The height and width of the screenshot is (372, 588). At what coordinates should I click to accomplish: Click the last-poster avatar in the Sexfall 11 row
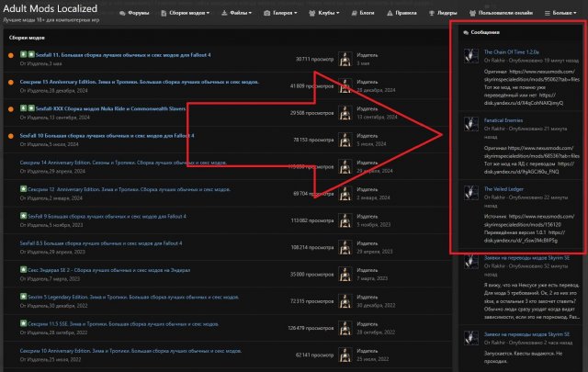345,59
